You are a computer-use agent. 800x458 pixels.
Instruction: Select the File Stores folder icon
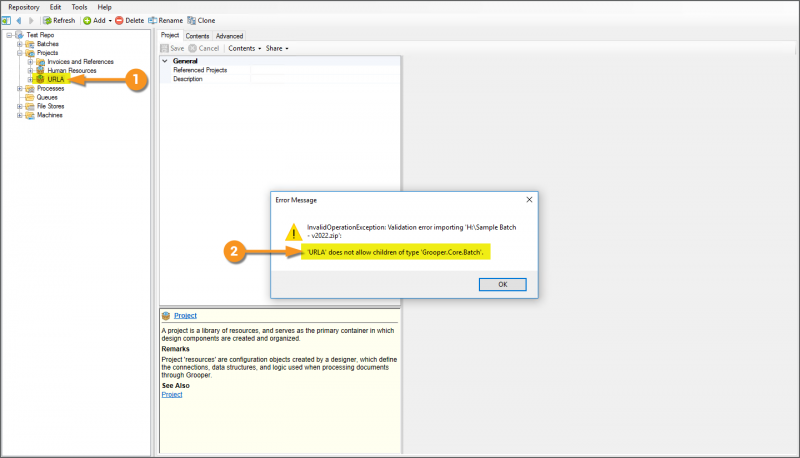30,106
